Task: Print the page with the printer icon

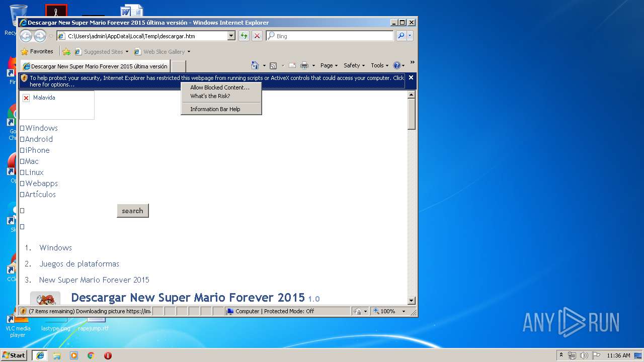Action: [x=304, y=65]
